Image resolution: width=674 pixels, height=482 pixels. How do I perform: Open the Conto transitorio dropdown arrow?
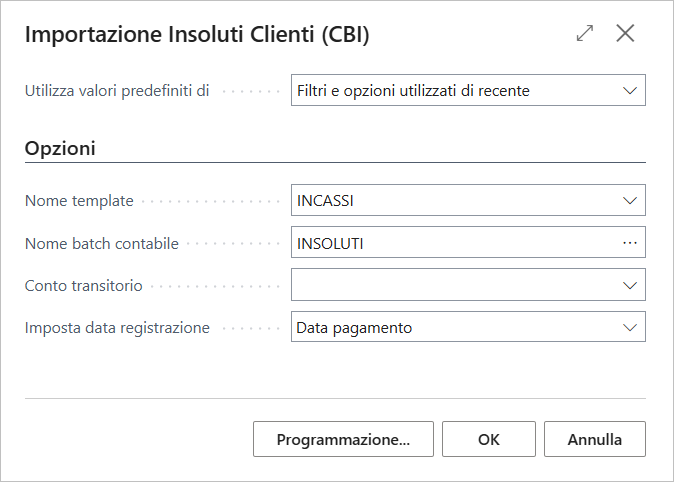(630, 286)
